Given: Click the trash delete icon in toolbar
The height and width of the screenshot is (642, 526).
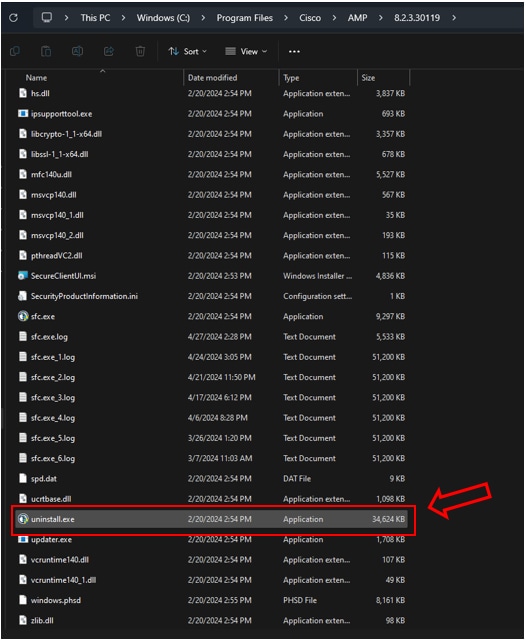Looking at the screenshot, I should pyautogui.click(x=140, y=51).
